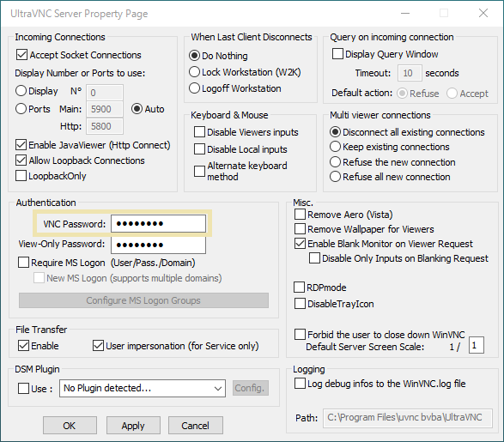The height and width of the screenshot is (442, 504).
Task: Toggle Enable Blank Monitor on Viewer Request
Action: tap(300, 244)
